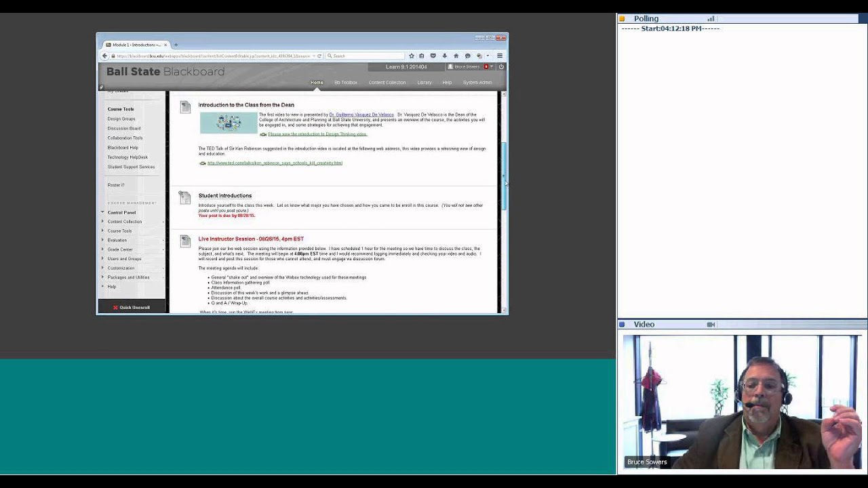Open the Firefox hamburger menu

[500, 56]
